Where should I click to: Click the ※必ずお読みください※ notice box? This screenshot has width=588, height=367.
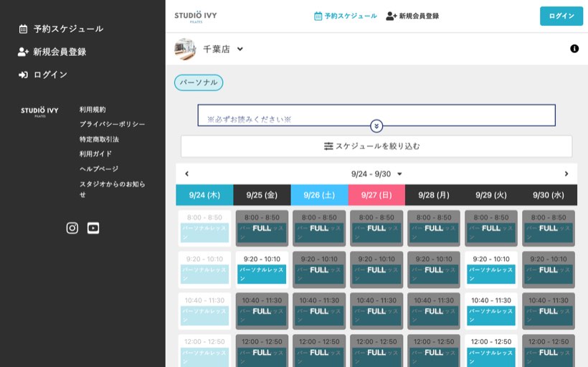376,115
